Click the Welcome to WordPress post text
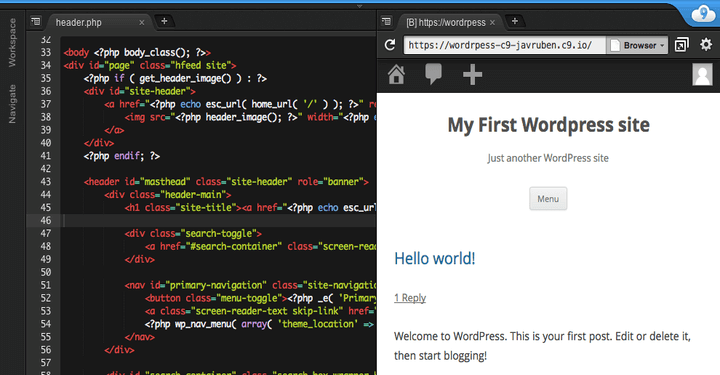The width and height of the screenshot is (720, 375). (x=542, y=346)
